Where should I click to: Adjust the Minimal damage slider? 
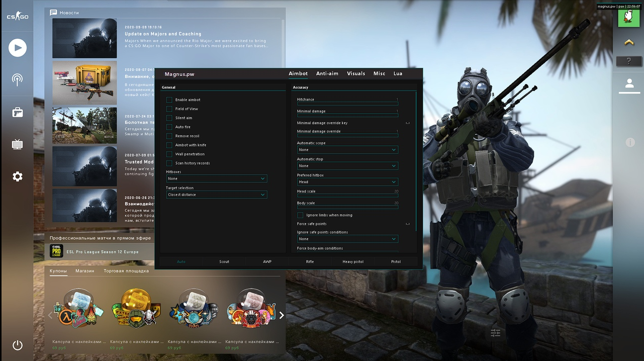coord(347,115)
